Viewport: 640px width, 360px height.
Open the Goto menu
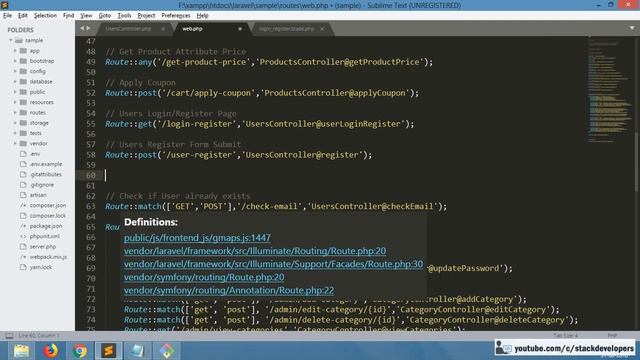pyautogui.click(x=104, y=16)
